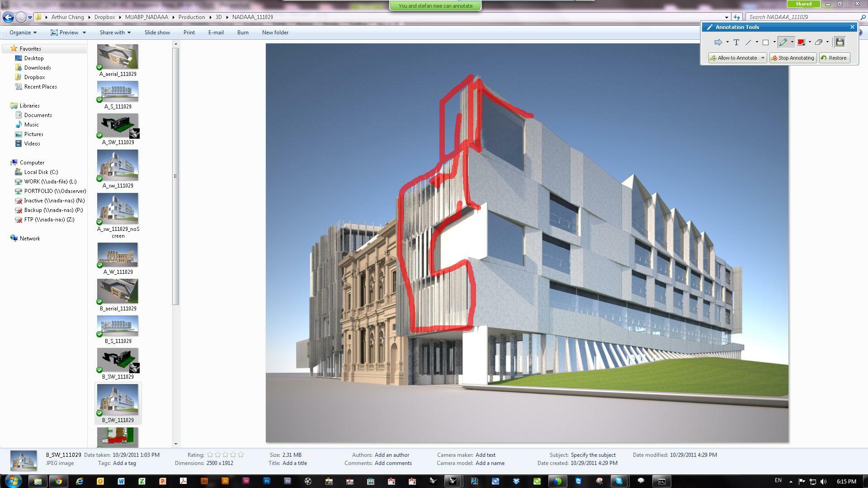Open Adobe Bridge from taskbar
This screenshot has width=868, height=488.
(x=204, y=481)
